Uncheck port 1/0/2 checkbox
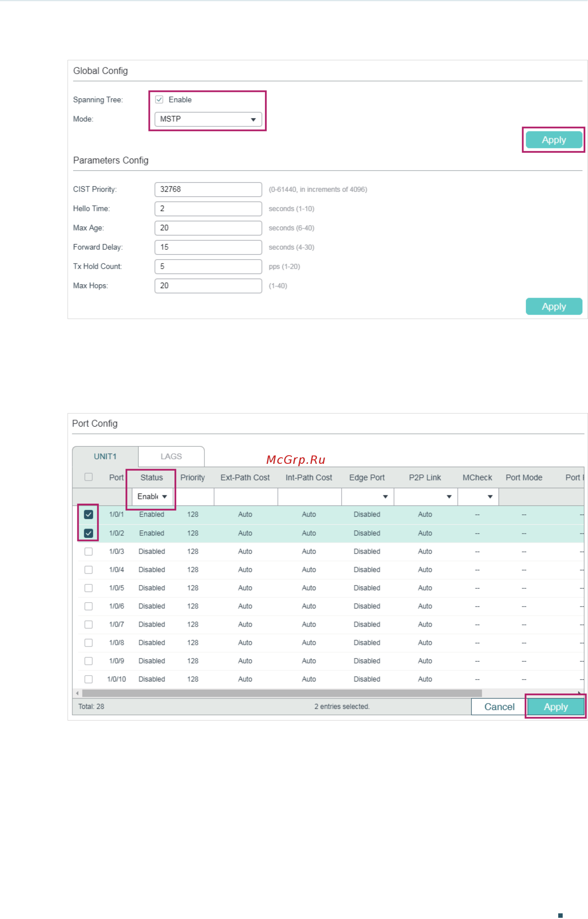588x919 pixels. click(88, 534)
